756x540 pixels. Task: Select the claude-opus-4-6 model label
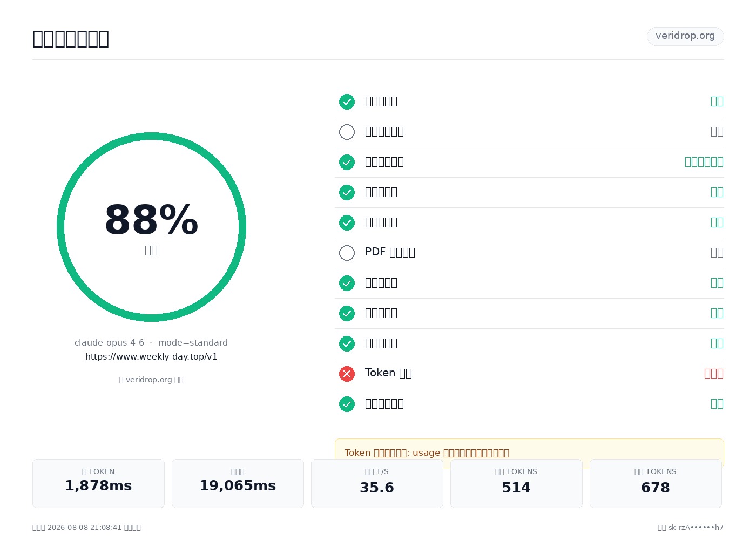(109, 342)
